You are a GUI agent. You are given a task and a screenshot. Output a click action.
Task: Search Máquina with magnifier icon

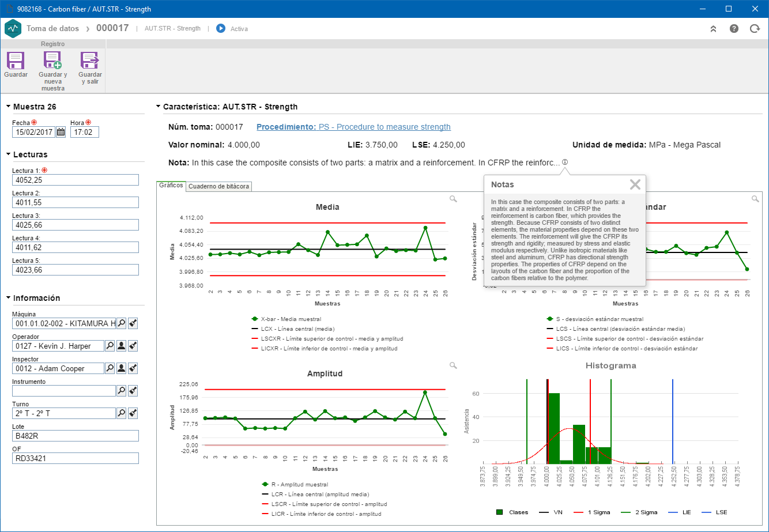pos(122,323)
